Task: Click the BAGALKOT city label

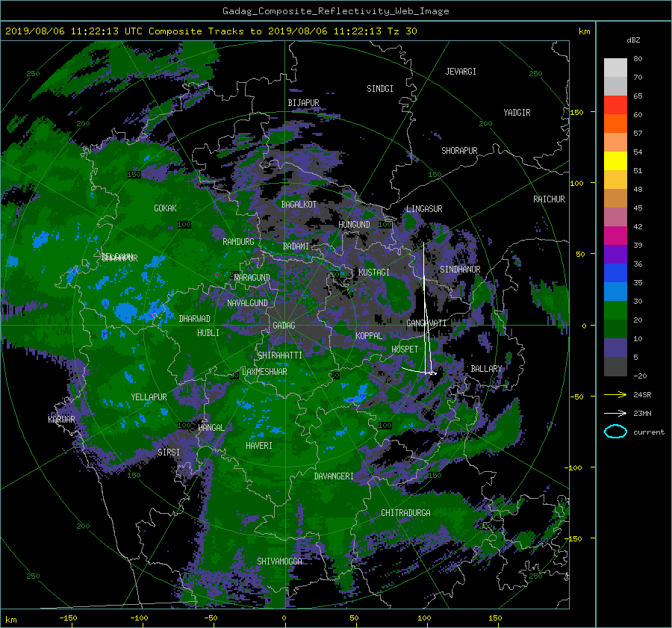Action: click(299, 205)
